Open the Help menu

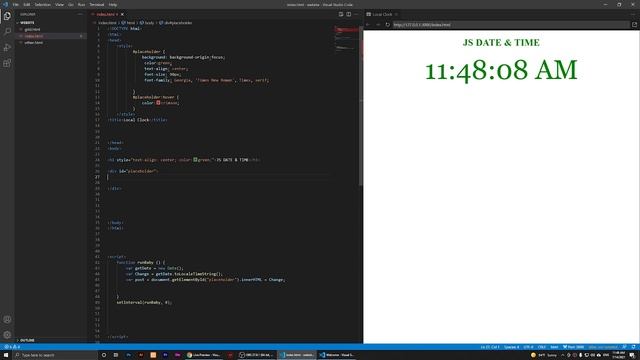[x=113, y=4]
